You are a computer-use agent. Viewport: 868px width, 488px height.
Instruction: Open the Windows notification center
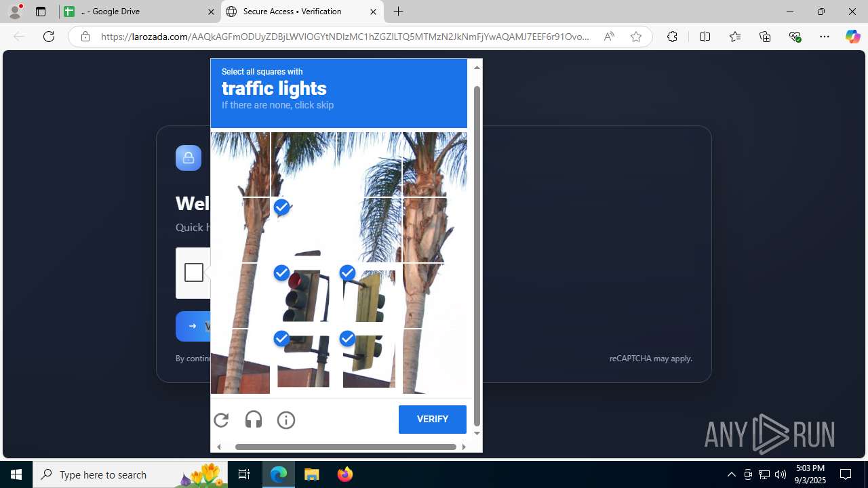(846, 474)
